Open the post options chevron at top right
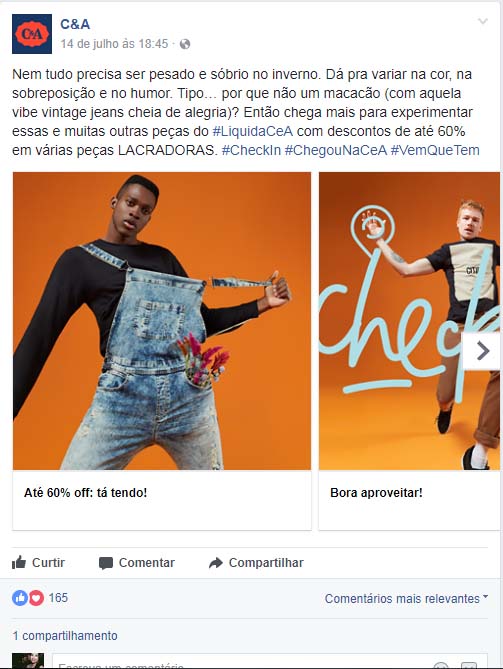 (x=483, y=21)
